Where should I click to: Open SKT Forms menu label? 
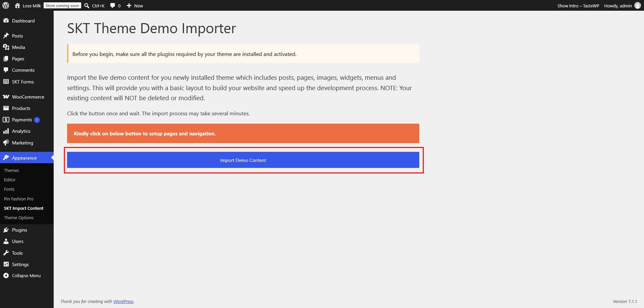[23, 82]
